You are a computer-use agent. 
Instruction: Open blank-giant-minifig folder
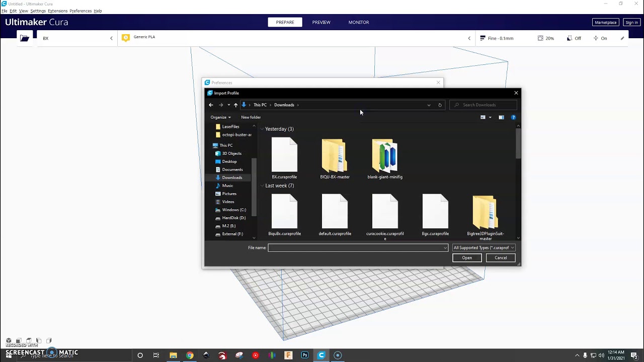(x=385, y=158)
